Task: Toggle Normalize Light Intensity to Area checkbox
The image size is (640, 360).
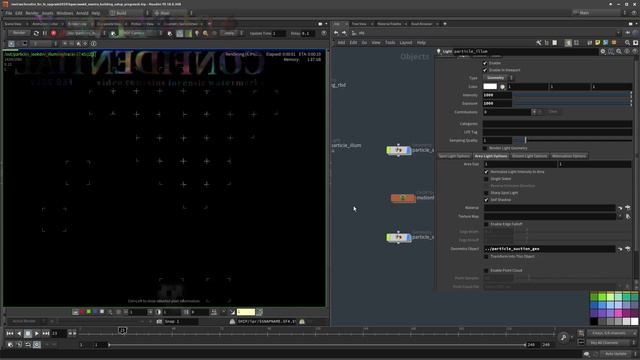Action: click(x=486, y=172)
